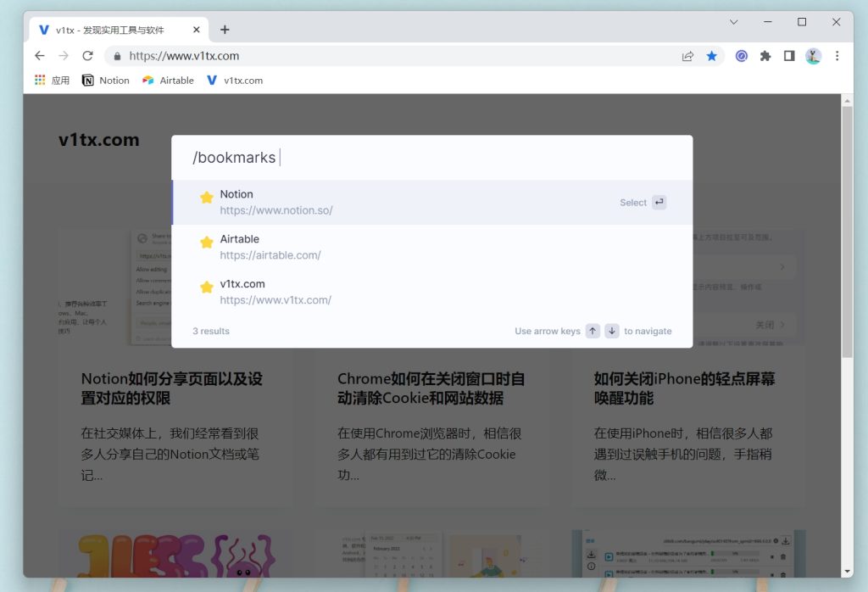
Task: Expand the tab search chevron
Action: click(734, 22)
